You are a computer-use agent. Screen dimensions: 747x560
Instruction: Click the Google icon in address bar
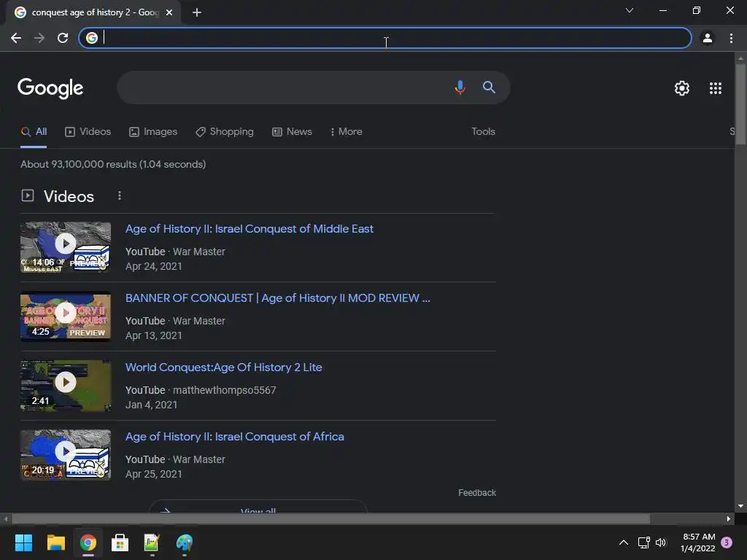click(92, 38)
